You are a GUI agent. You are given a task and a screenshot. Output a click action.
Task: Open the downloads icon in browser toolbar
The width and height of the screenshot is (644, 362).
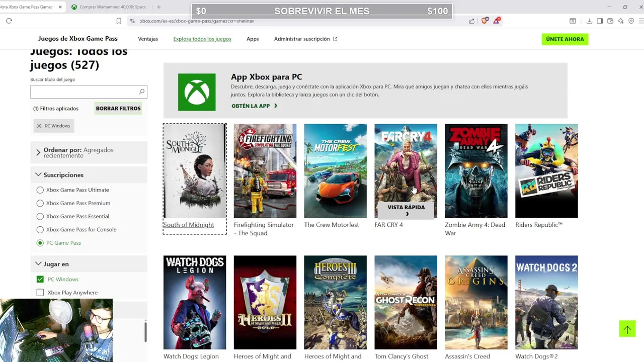(589, 21)
